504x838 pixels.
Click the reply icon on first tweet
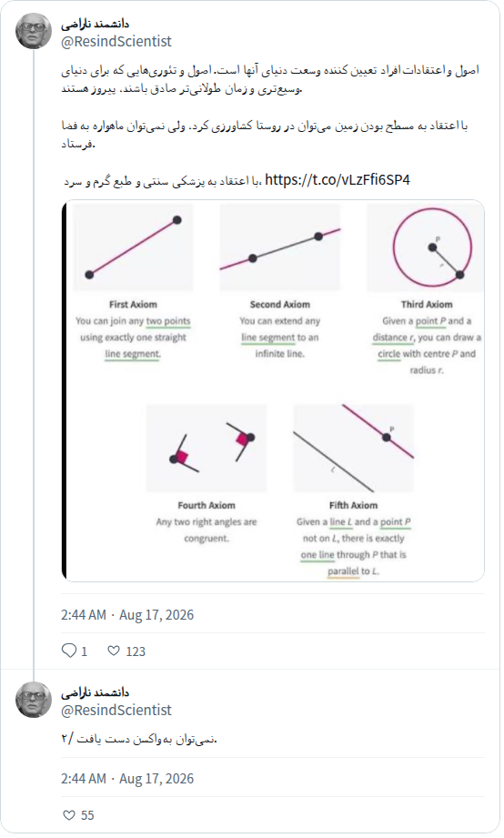coord(69,651)
